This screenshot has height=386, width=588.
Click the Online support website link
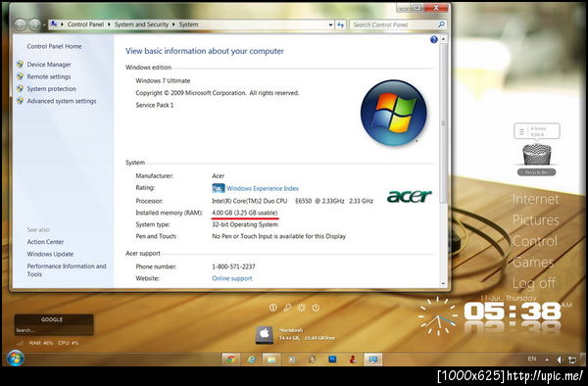point(231,278)
